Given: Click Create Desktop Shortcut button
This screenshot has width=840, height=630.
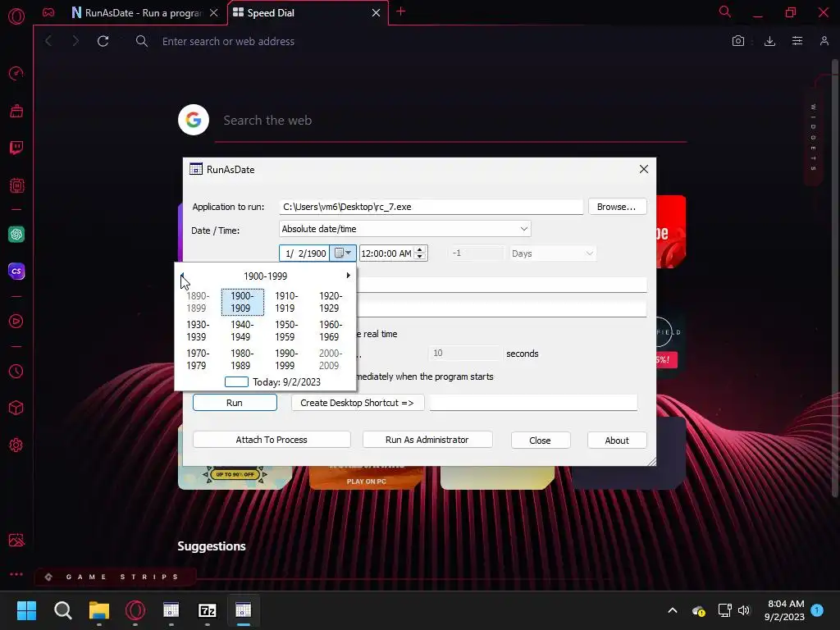Looking at the screenshot, I should [358, 403].
